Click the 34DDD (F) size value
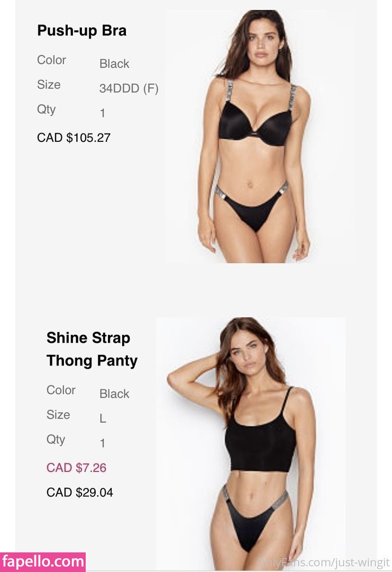Viewport: 392px width, 572px height. (x=129, y=88)
